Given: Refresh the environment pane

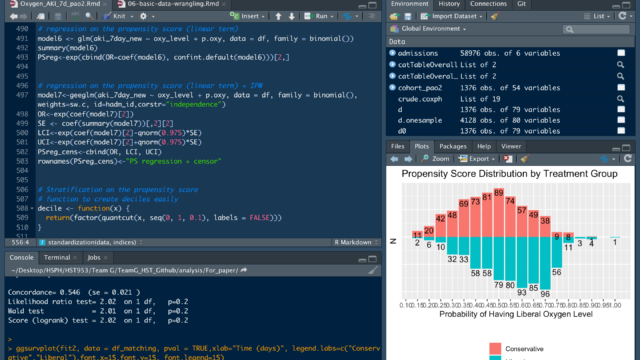Looking at the screenshot, I should [x=622, y=16].
